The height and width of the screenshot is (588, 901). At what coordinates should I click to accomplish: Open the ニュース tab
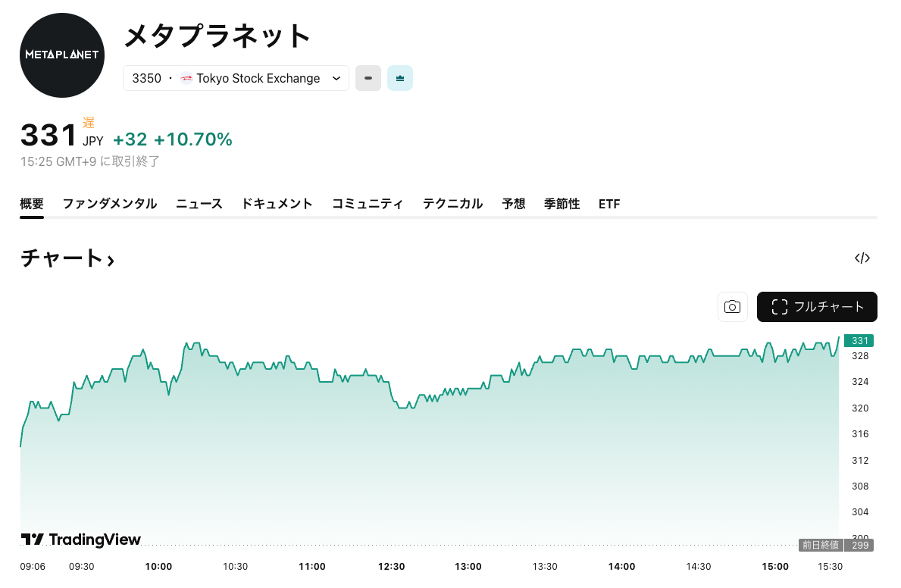199,204
